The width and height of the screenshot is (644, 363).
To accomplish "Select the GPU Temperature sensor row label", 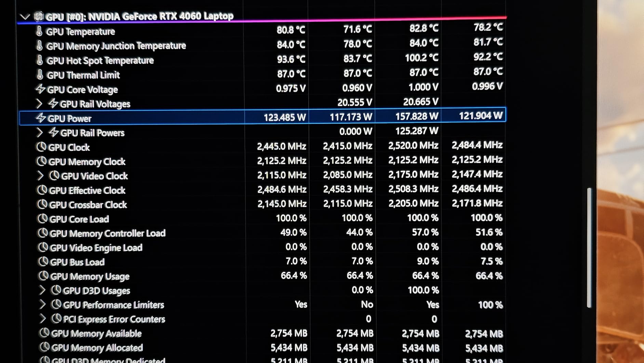I will [81, 32].
